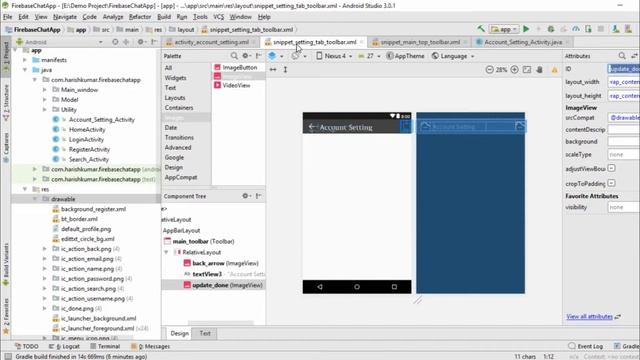Click the scroll from source target icon in the Project panel

(x=115, y=42)
